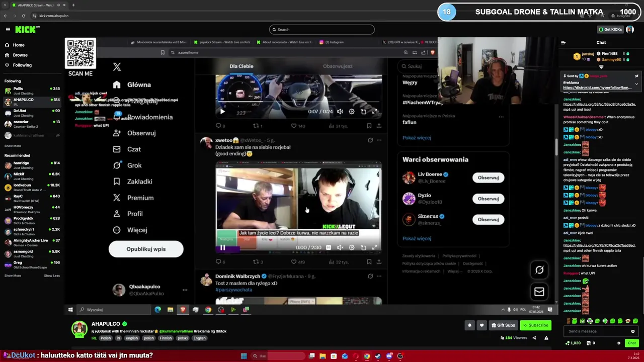The height and width of the screenshot is (362, 644).
Task: Open the Pullis followed channel
Action: pos(32,90)
